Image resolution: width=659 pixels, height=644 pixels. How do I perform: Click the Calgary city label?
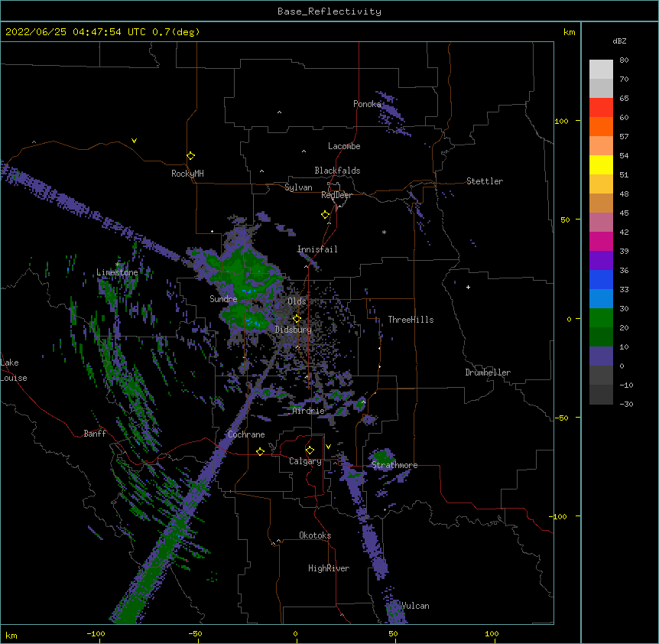(x=305, y=461)
